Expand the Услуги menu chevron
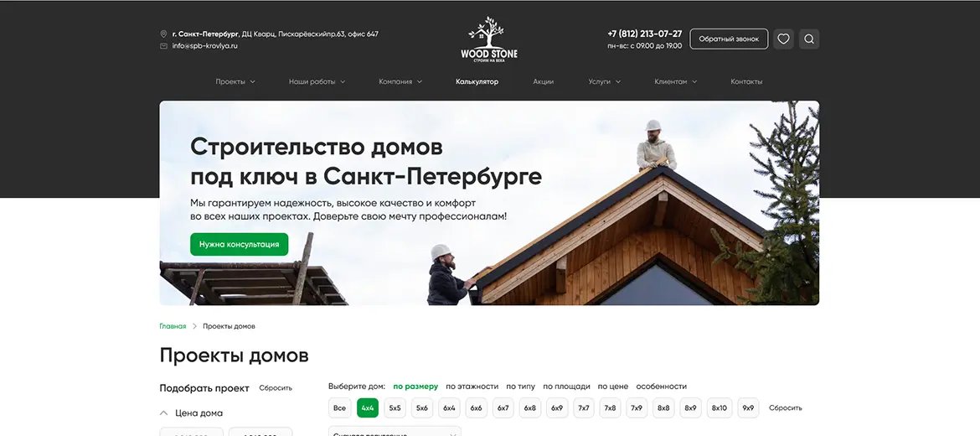 pos(618,82)
